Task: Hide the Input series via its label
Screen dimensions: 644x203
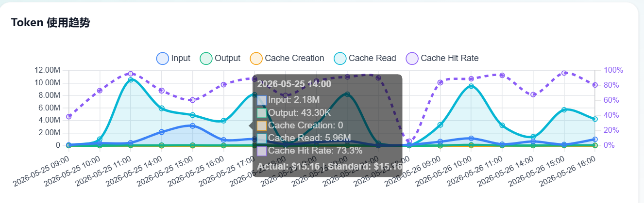Action: click(x=181, y=58)
